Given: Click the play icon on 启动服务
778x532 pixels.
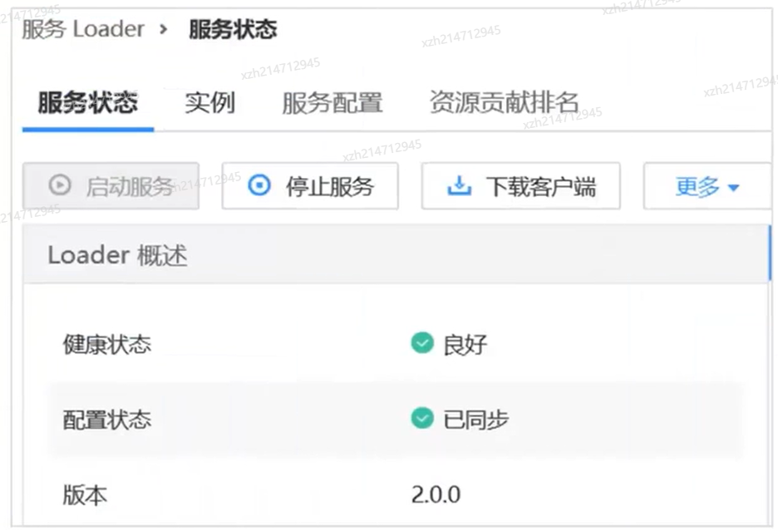Looking at the screenshot, I should point(59,185).
